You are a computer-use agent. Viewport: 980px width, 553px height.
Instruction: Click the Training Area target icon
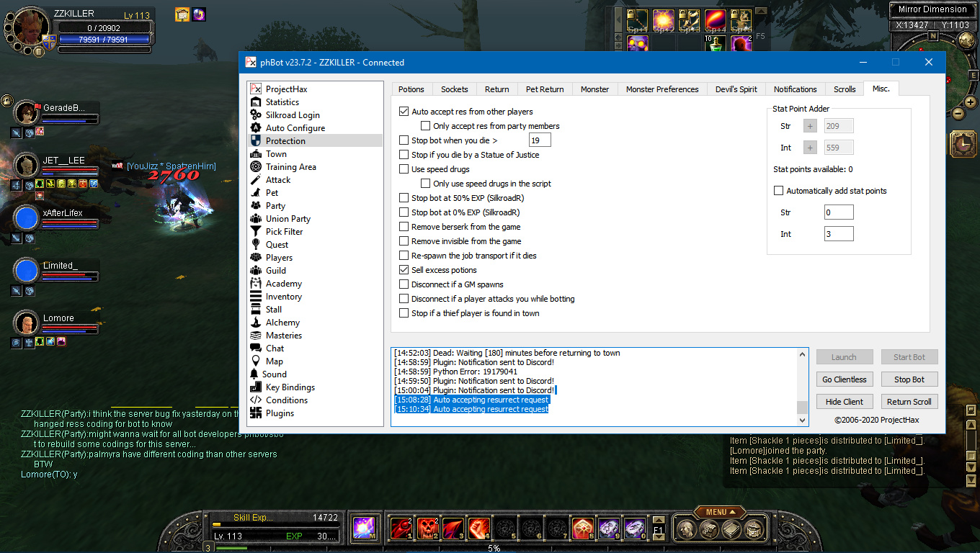(255, 167)
